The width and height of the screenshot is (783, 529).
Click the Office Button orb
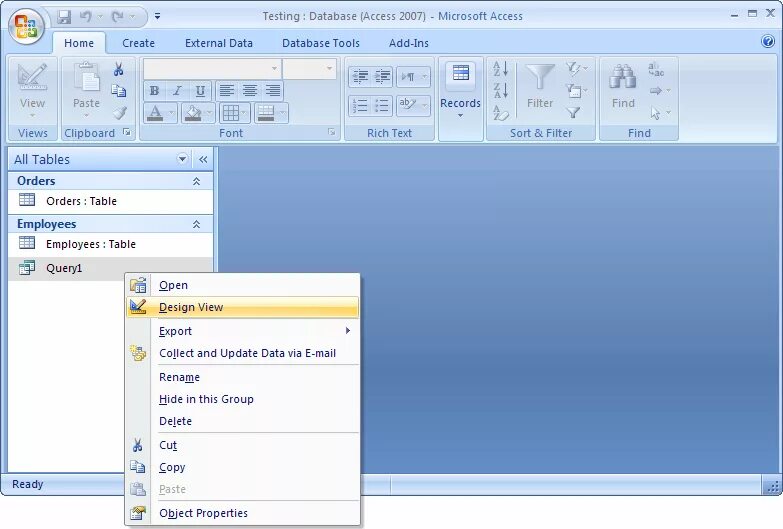pyautogui.click(x=26, y=25)
